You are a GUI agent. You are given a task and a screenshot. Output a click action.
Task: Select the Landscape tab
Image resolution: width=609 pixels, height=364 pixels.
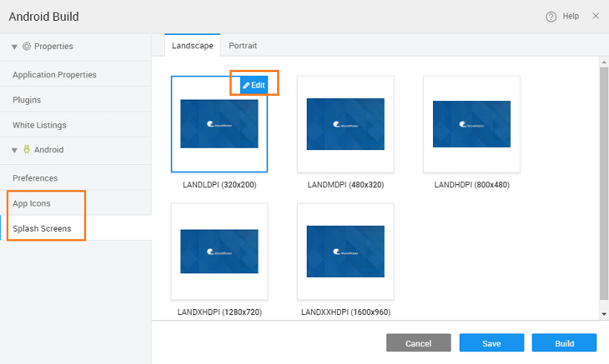192,45
